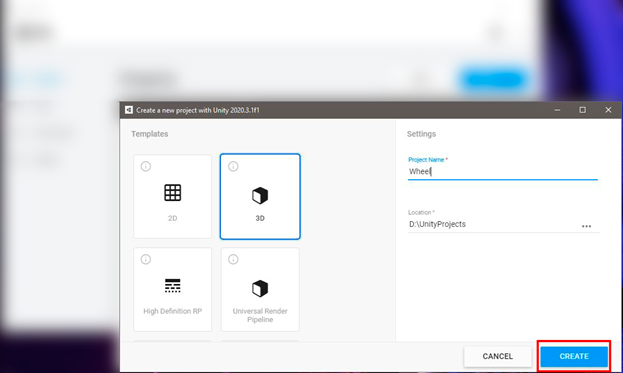Select the 3D template card
Viewport: 623px width, 373px height.
[x=260, y=197]
